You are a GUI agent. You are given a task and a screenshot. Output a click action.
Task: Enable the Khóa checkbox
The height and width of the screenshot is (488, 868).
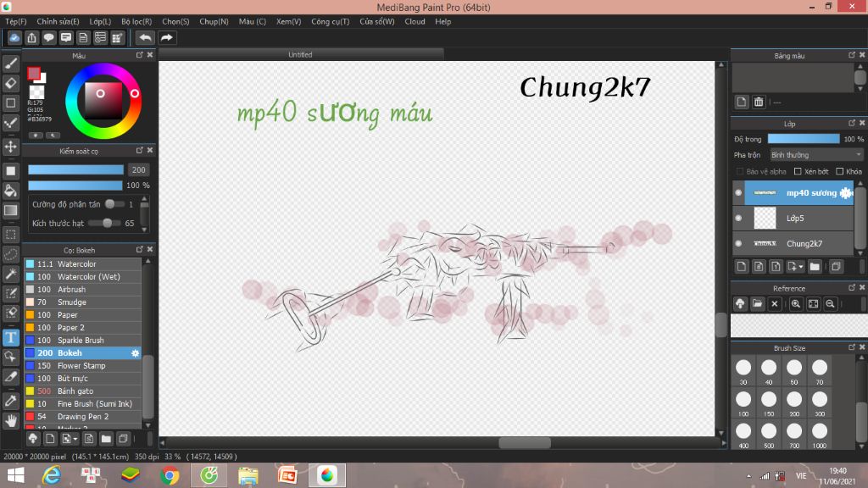coord(840,171)
